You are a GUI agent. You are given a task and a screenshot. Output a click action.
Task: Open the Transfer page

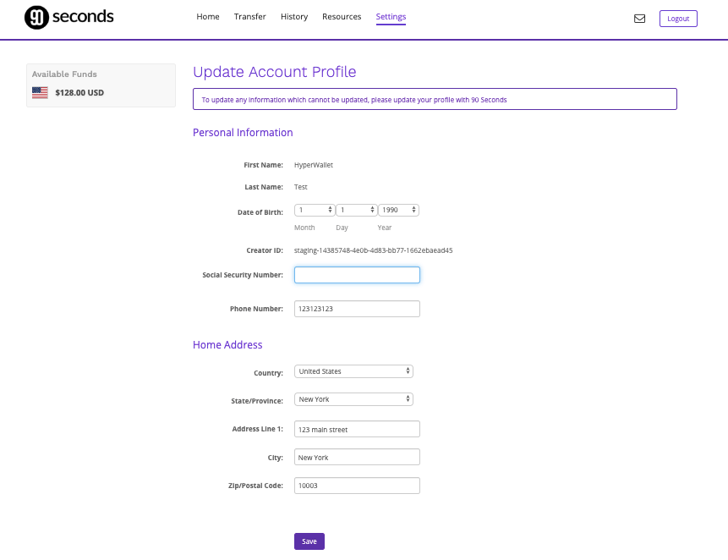[x=249, y=16]
